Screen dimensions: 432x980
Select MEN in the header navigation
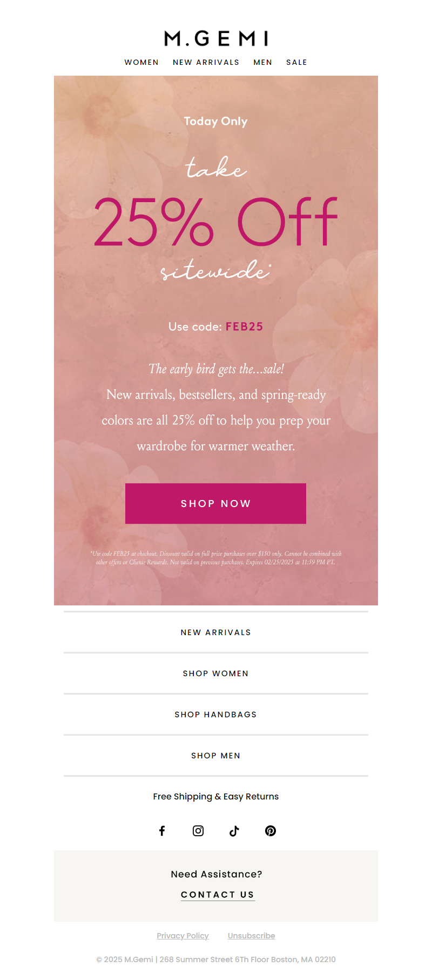click(263, 63)
